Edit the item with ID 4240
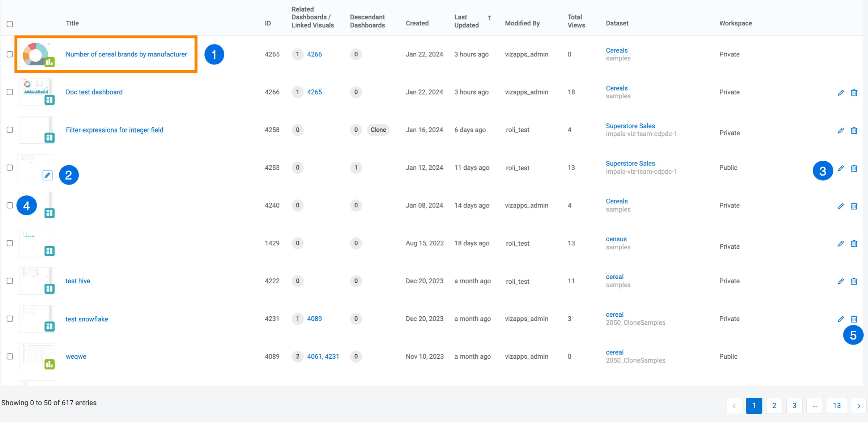Screen dimensions: 868x422 pyautogui.click(x=841, y=206)
